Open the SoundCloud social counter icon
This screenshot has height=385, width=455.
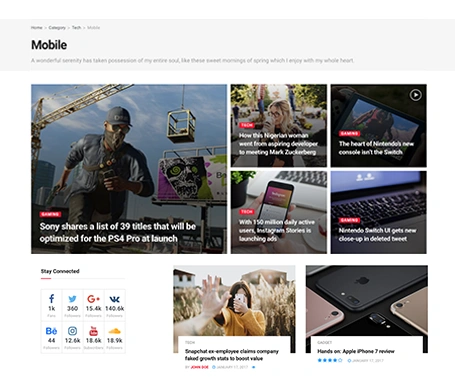coord(114,331)
